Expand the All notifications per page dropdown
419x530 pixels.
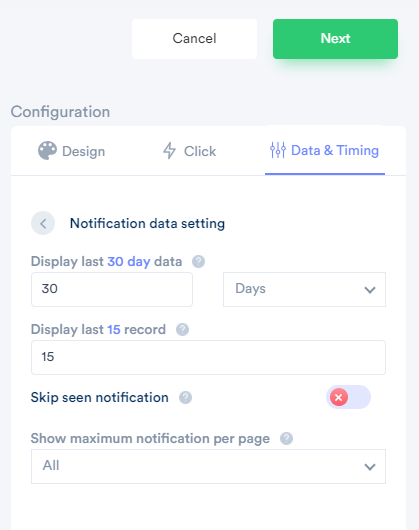click(x=208, y=466)
